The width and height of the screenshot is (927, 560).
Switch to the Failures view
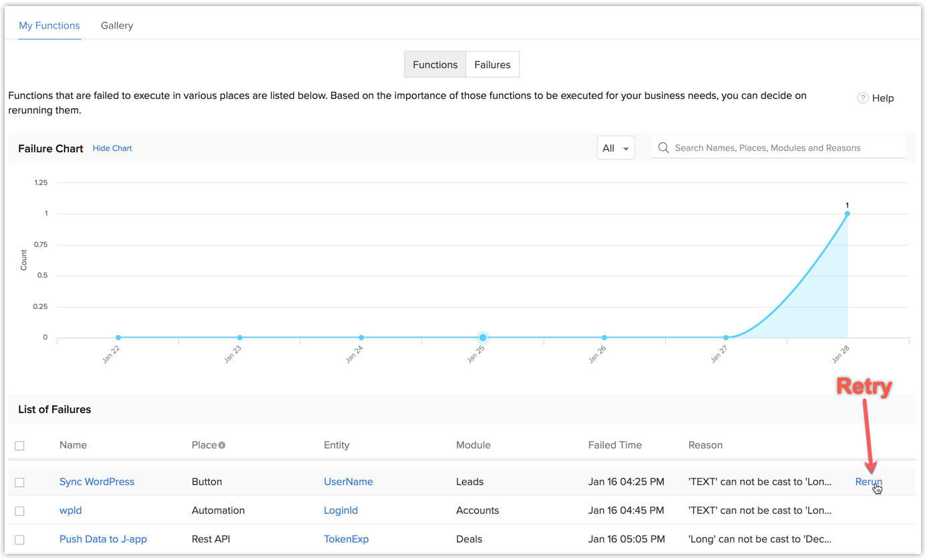[x=492, y=65]
